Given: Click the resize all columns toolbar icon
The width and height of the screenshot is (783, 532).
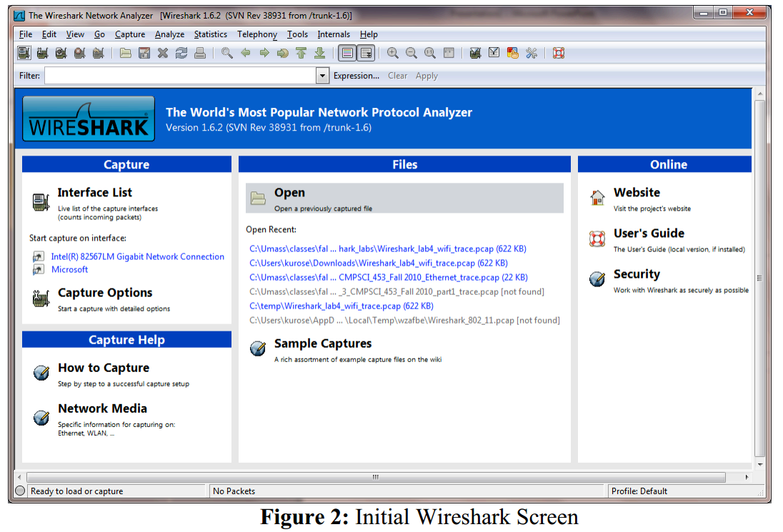Looking at the screenshot, I should point(449,53).
